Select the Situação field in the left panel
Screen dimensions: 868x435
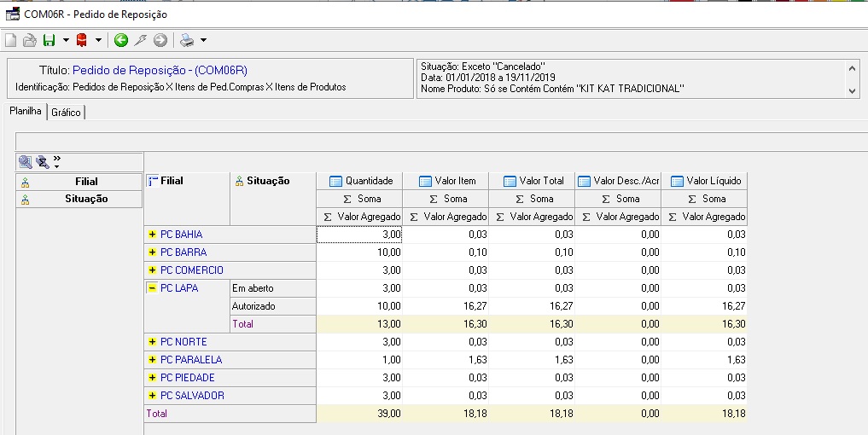coord(79,200)
